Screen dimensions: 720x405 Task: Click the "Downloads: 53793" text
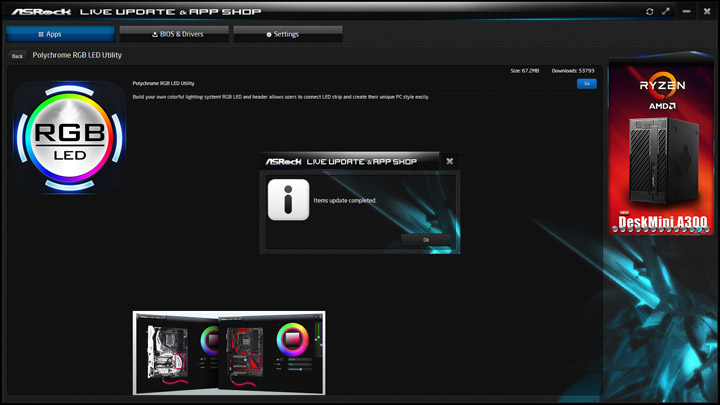coord(573,71)
